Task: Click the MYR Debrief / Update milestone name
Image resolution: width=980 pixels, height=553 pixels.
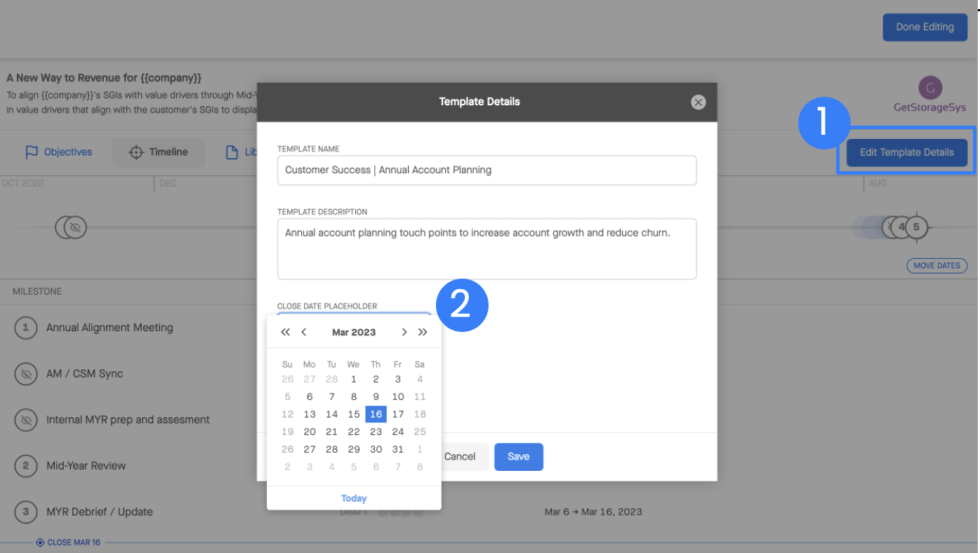Action: (100, 512)
